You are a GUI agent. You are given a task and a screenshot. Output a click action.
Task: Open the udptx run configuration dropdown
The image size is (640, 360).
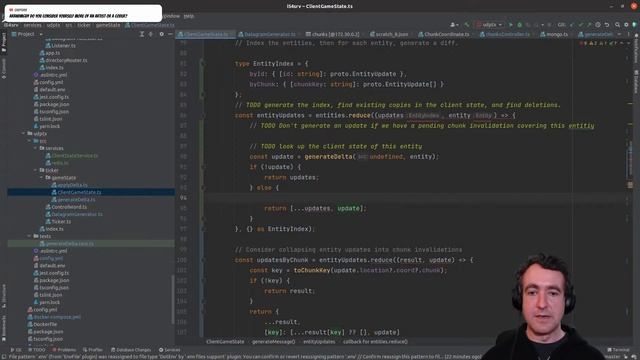489,25
